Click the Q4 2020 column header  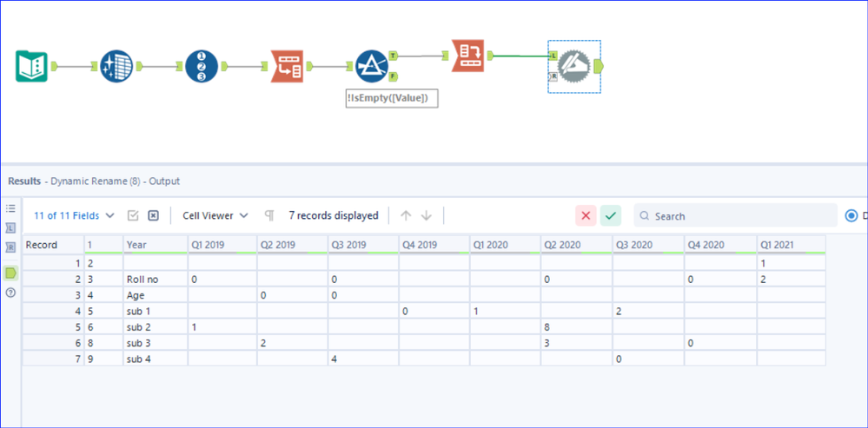click(x=721, y=245)
